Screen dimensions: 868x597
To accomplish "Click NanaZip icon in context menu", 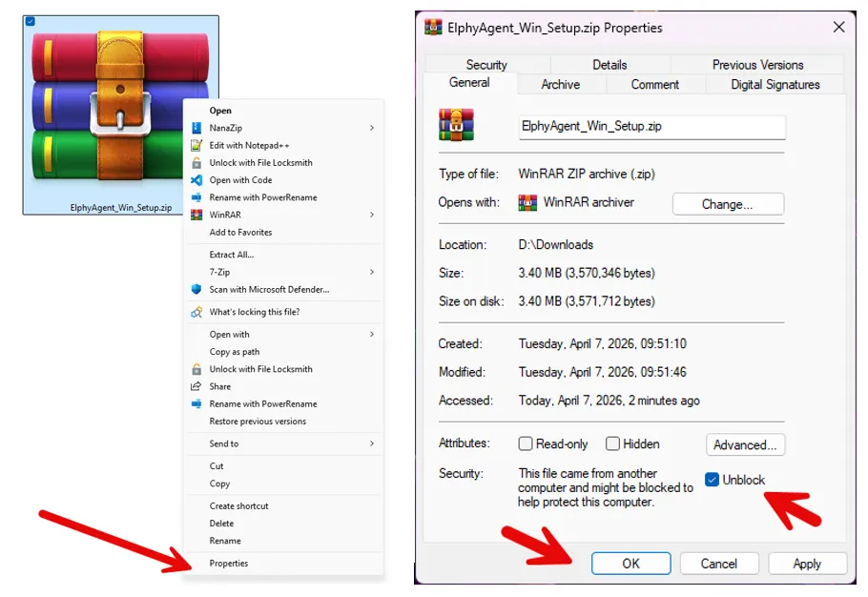I will (x=196, y=128).
